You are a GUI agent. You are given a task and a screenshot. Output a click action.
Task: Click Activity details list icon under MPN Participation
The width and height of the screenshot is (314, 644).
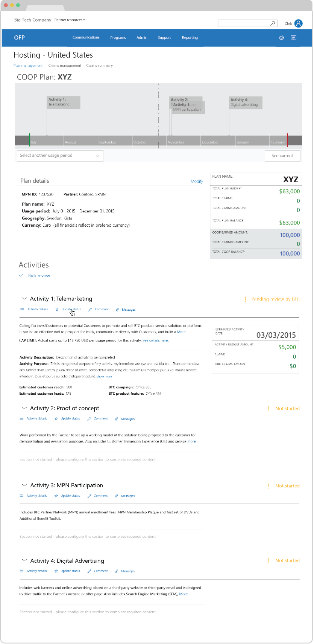(21, 496)
